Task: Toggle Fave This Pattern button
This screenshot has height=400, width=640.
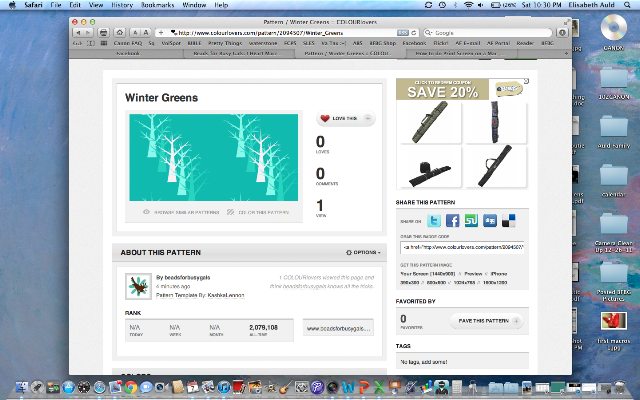Action: (486, 321)
